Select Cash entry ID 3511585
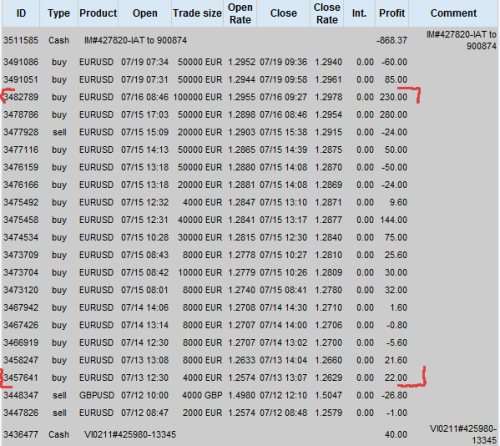Screen dimensions: 500x446 [x=21, y=40]
